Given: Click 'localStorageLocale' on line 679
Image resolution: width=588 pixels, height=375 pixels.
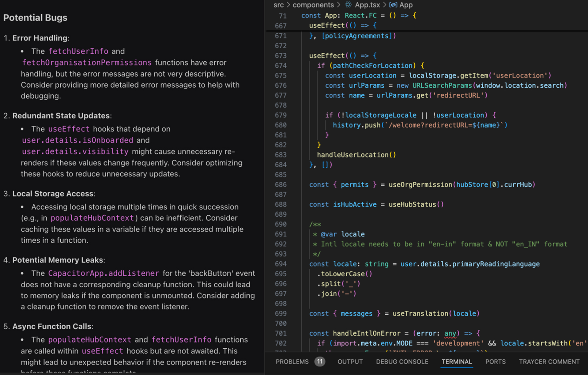Looking at the screenshot, I should point(381,115).
